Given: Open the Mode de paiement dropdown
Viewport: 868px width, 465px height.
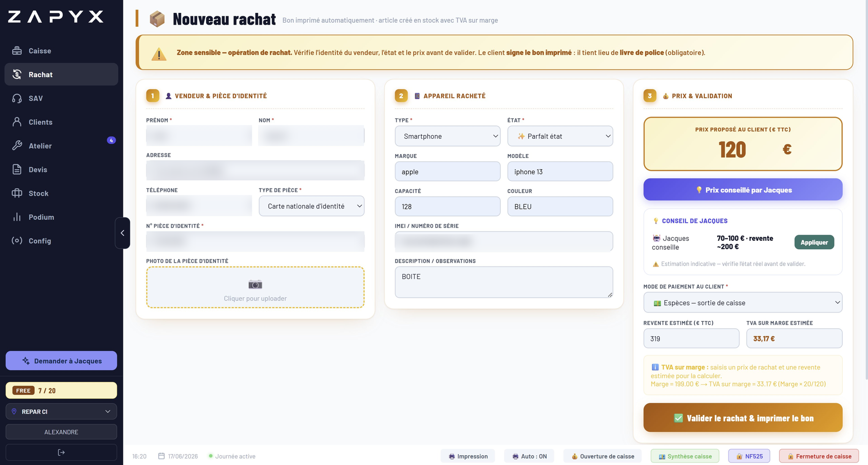Looking at the screenshot, I should [x=743, y=303].
